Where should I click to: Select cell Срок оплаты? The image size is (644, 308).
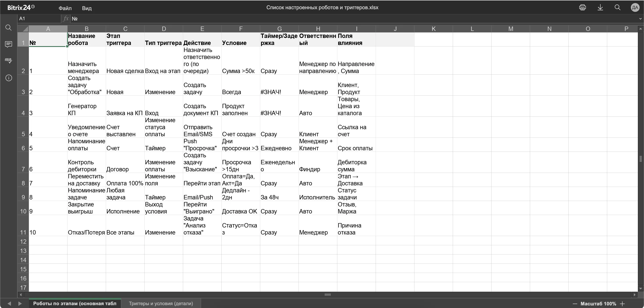356,145
